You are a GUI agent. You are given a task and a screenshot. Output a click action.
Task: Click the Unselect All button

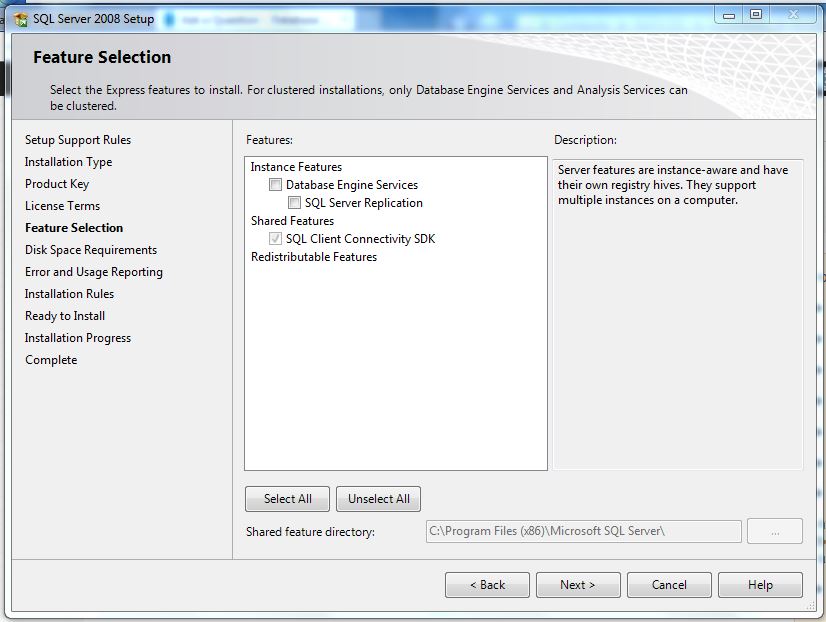tap(378, 499)
